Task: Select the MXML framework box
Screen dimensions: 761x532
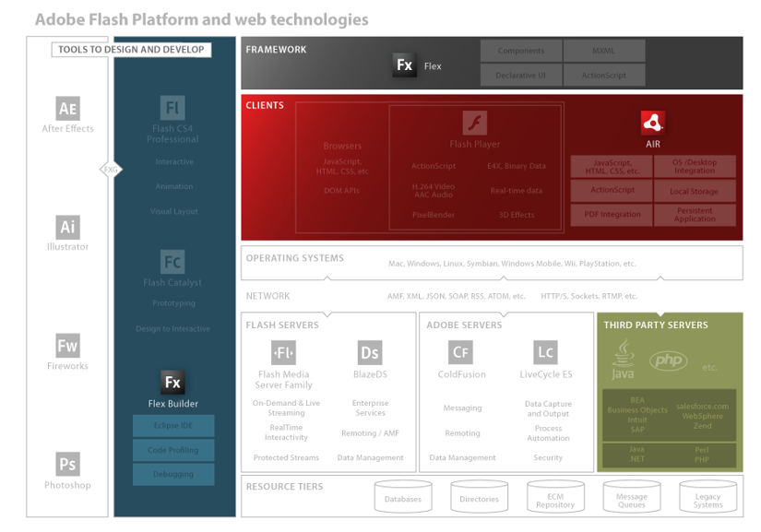Action: 603,51
